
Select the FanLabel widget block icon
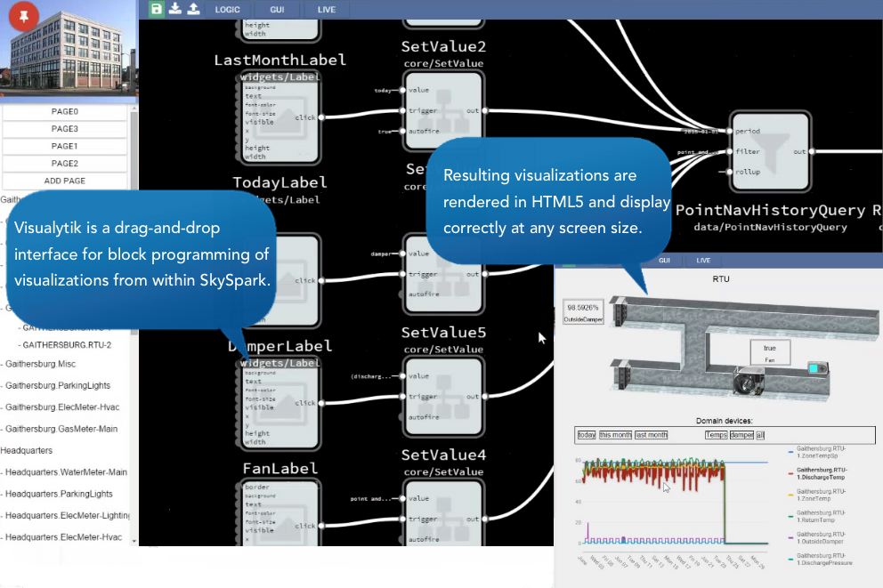279,512
